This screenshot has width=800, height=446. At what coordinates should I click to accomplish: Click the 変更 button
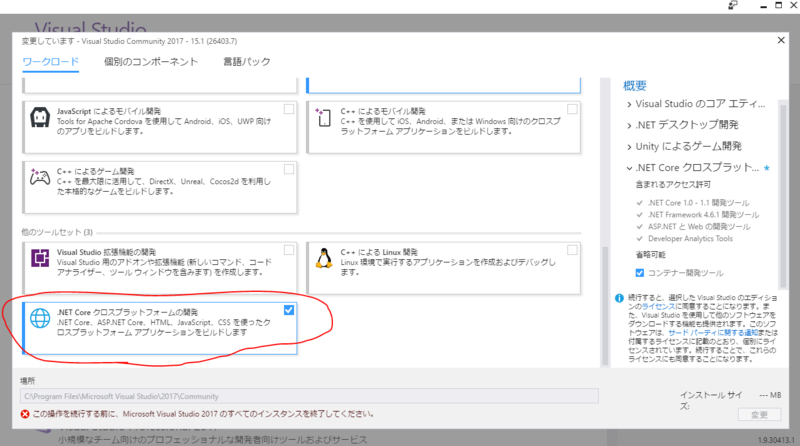[759, 415]
